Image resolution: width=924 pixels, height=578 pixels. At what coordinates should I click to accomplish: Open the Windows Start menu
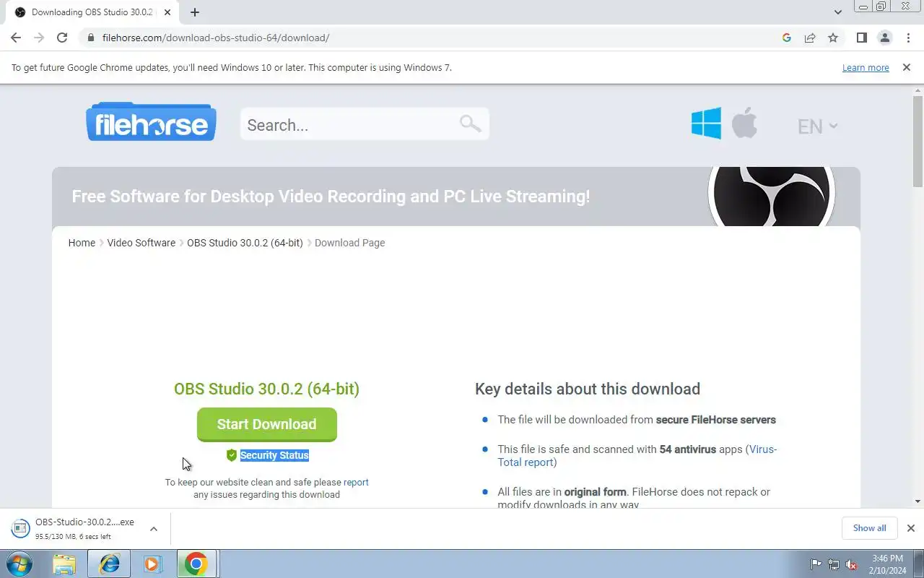click(19, 564)
